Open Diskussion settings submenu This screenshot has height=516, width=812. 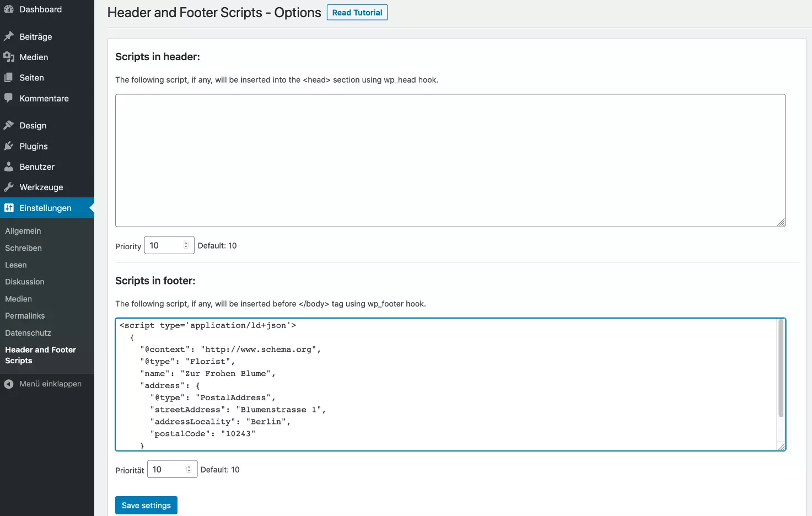tap(25, 282)
